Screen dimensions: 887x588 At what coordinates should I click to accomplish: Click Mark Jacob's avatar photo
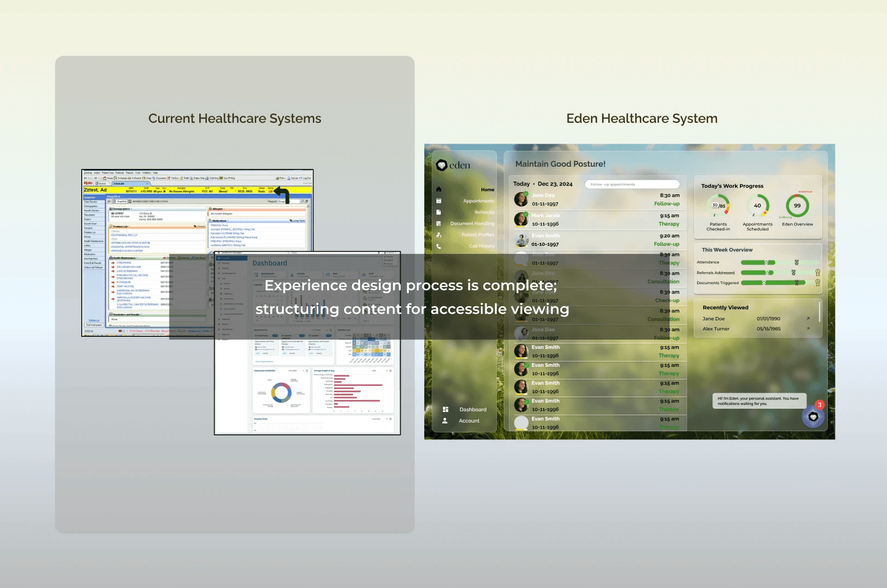[x=521, y=219]
